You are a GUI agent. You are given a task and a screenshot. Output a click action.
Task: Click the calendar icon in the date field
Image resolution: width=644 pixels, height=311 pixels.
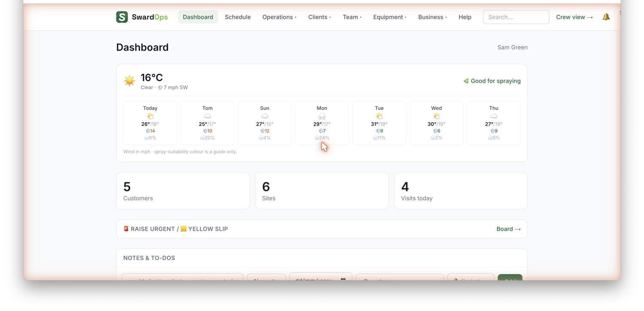pos(343,279)
